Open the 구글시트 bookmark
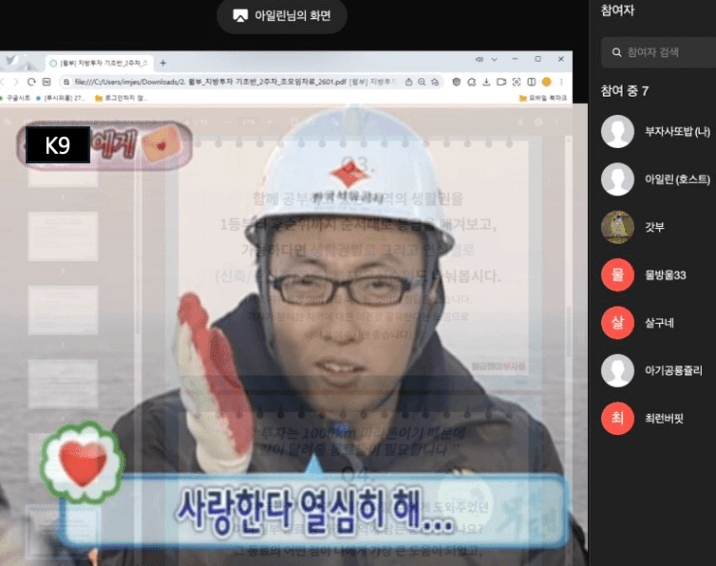716x566 pixels. 15,98
